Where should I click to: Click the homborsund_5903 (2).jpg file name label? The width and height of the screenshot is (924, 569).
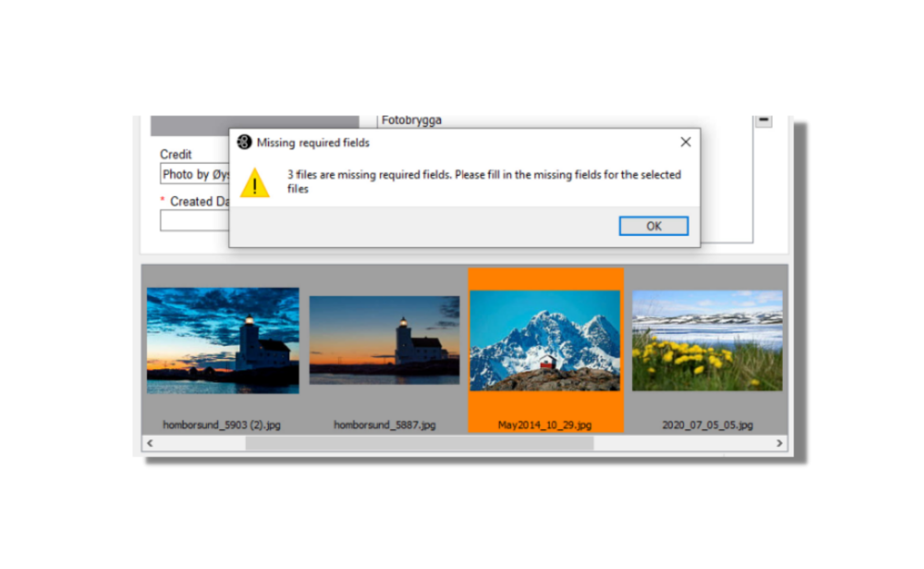222,425
